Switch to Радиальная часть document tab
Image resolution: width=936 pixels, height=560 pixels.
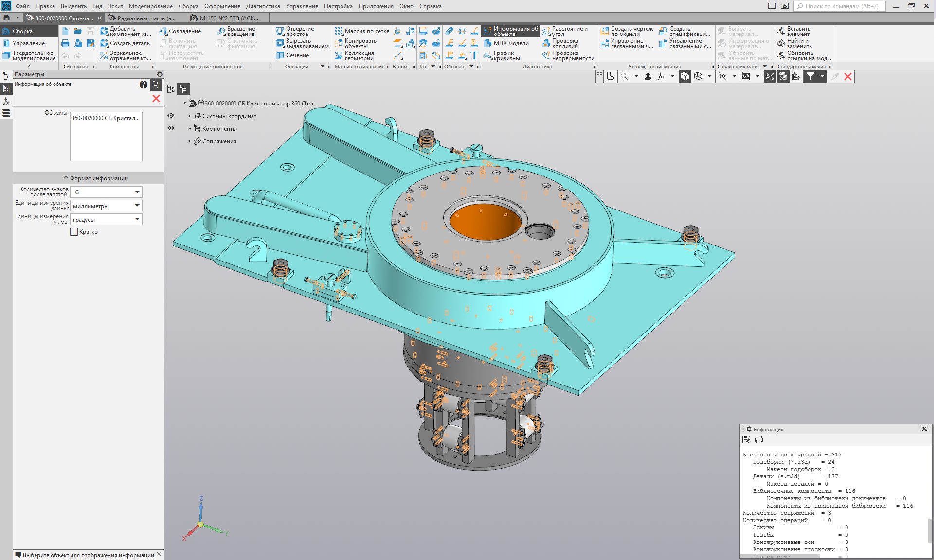click(146, 18)
